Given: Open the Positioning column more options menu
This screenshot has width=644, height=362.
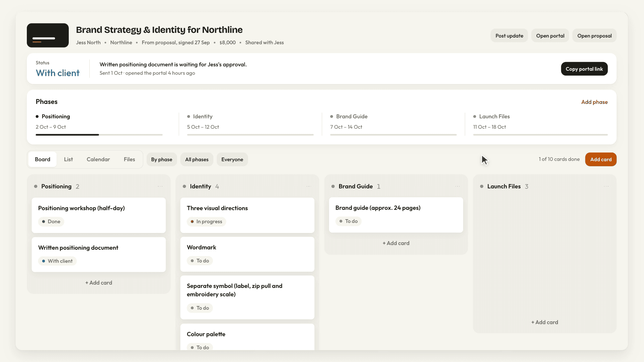Looking at the screenshot, I should 160,186.
